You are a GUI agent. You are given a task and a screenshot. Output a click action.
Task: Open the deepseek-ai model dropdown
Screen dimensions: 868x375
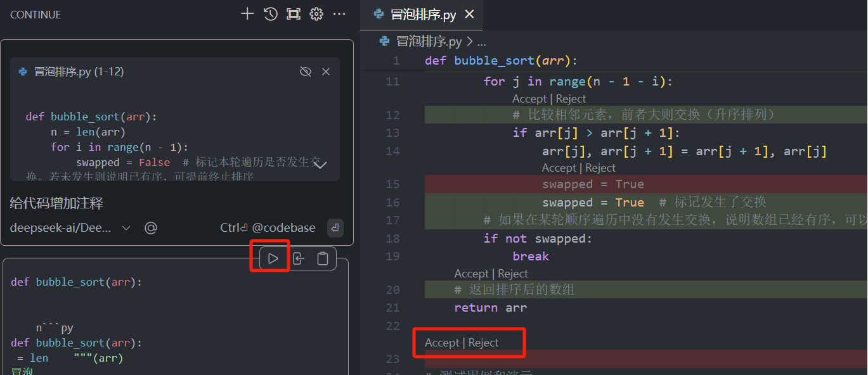[x=70, y=227]
